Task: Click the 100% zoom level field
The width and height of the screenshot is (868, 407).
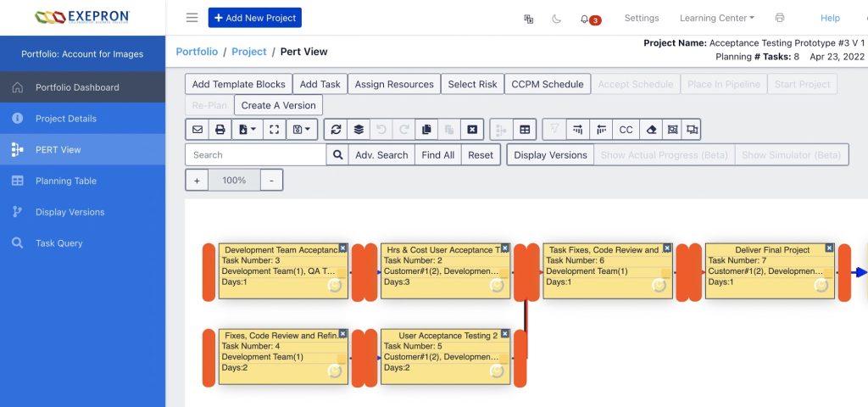Action: (234, 181)
